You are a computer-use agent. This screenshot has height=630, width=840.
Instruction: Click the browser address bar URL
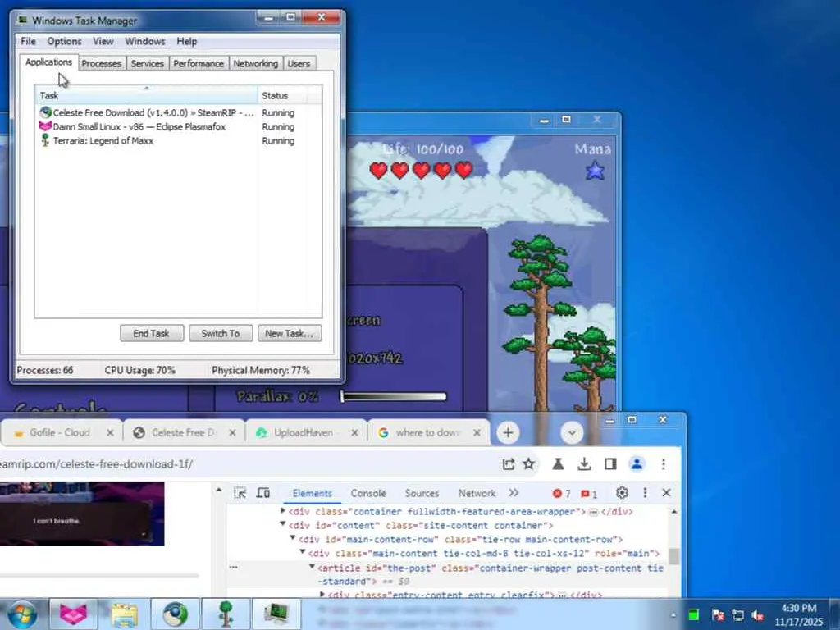coord(97,464)
